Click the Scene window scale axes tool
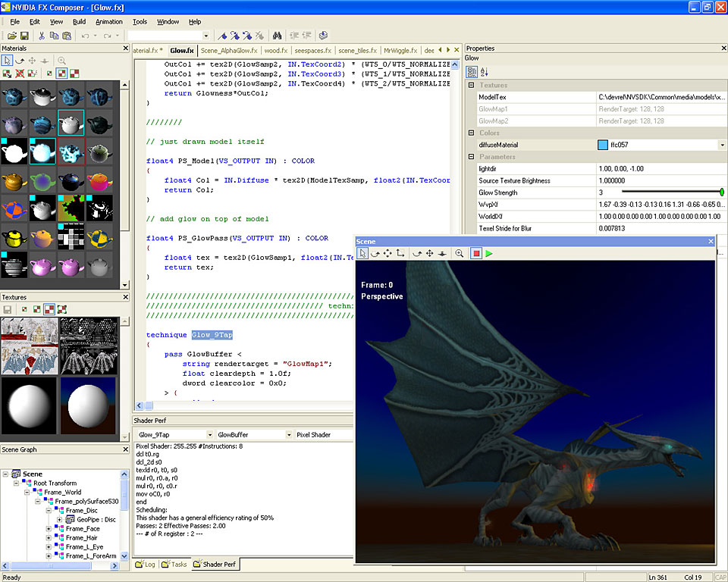 [400, 253]
